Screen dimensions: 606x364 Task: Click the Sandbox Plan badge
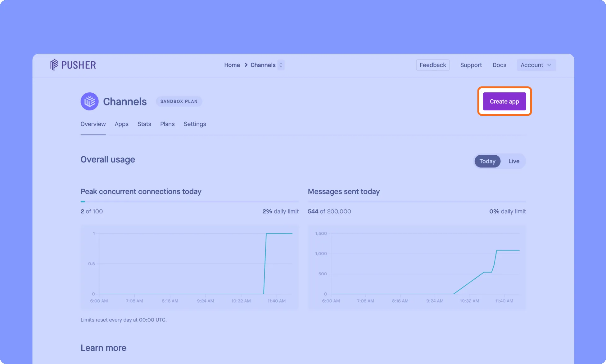(179, 101)
